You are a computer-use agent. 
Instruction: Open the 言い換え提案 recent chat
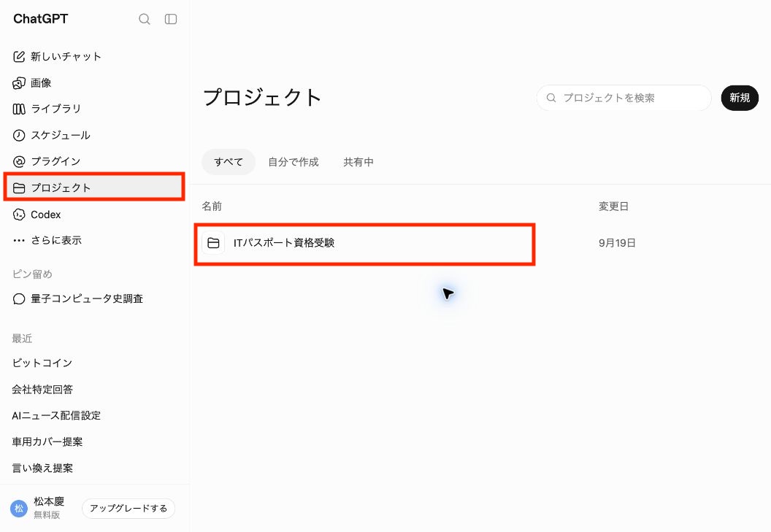coord(42,468)
